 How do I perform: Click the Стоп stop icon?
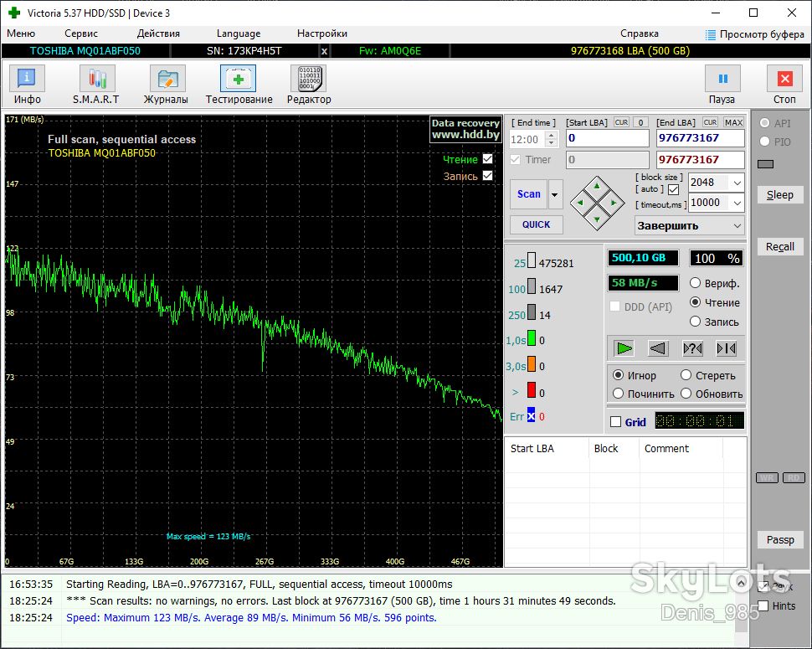coord(784,79)
